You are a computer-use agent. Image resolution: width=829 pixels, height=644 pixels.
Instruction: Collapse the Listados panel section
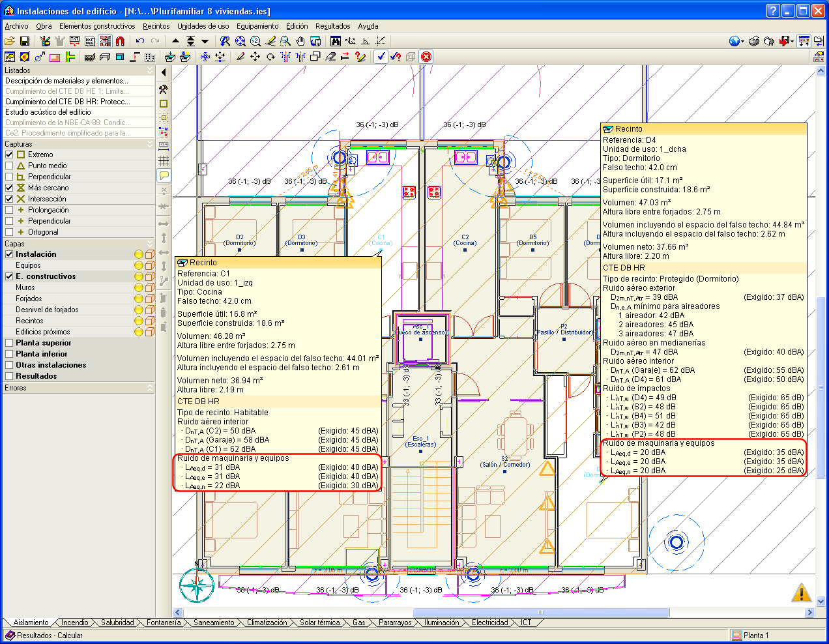click(149, 70)
